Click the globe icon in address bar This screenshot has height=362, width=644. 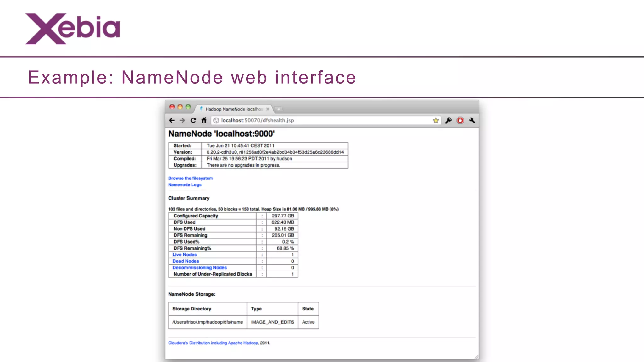pos(216,120)
